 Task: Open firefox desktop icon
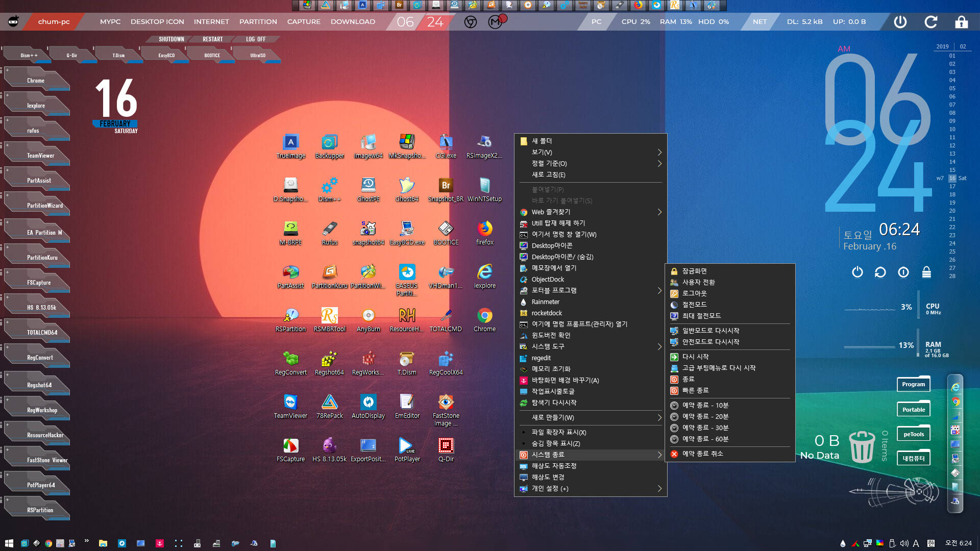tap(484, 233)
